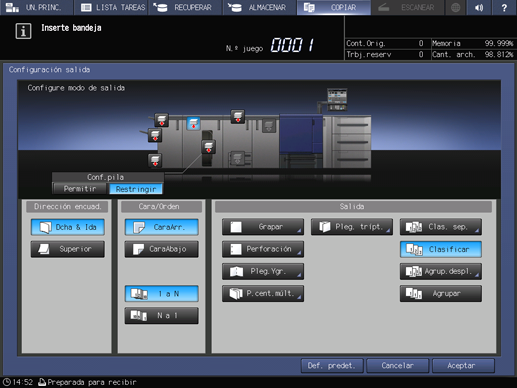Click the information icon beside Inserte bandeja
517x388 pixels.
pyautogui.click(x=23, y=31)
